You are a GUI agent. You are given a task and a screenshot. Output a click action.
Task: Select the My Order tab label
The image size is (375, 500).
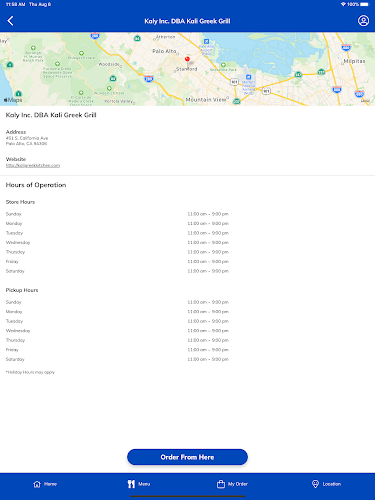coord(238,484)
